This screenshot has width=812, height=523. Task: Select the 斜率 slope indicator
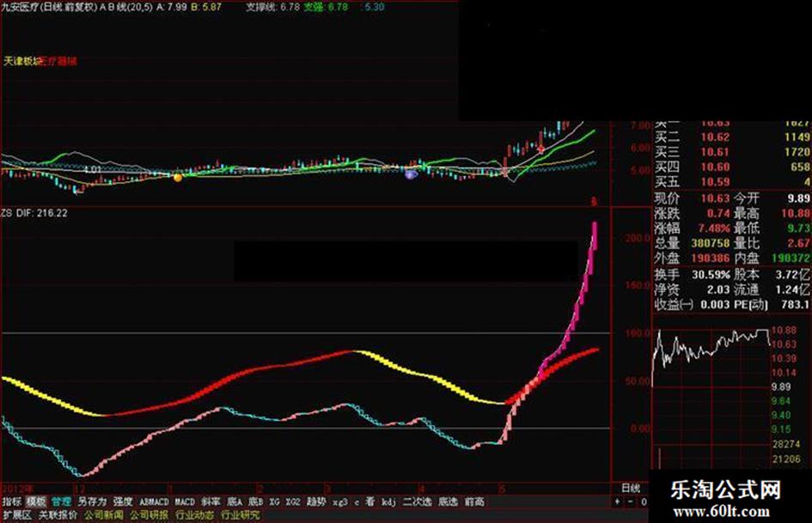[211, 502]
